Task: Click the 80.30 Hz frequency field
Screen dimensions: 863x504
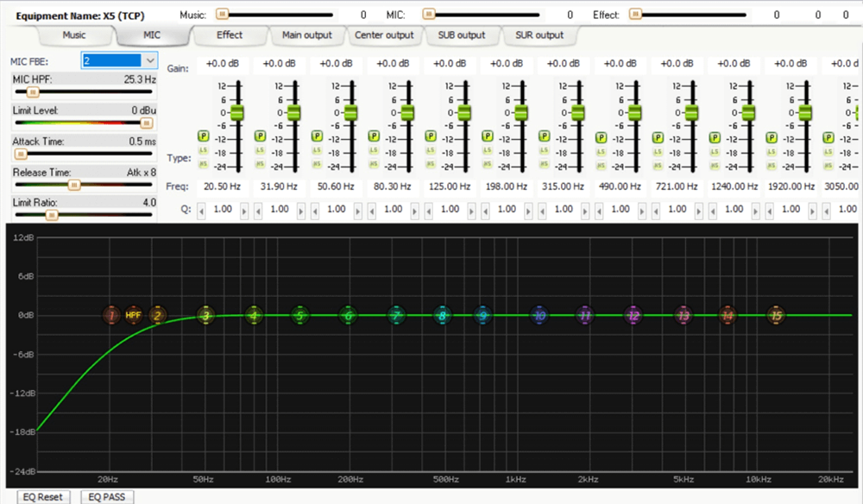Action: point(393,186)
